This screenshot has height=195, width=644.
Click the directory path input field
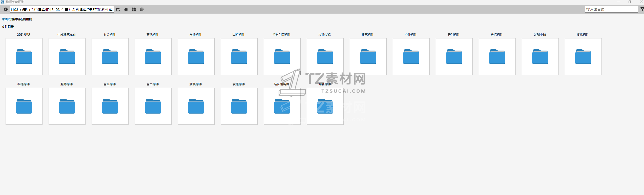pyautogui.click(x=62, y=9)
